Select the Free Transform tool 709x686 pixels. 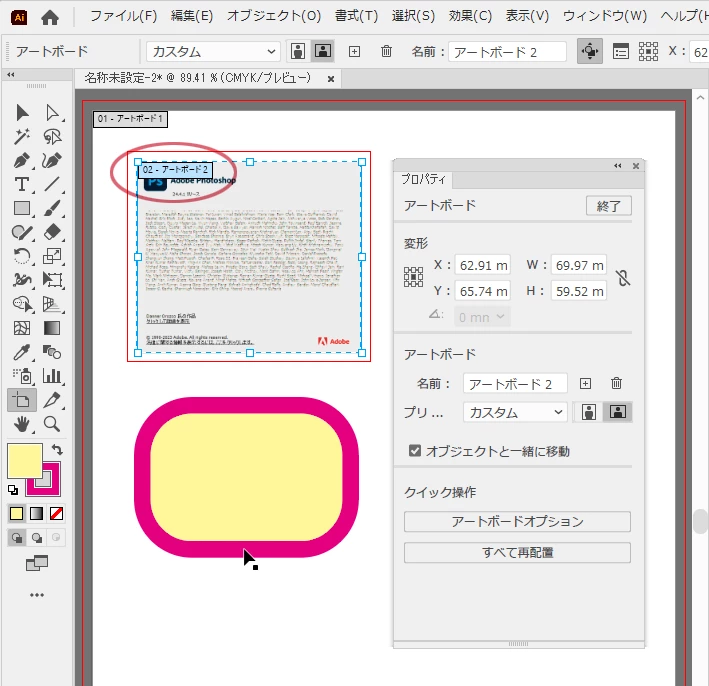[52, 280]
